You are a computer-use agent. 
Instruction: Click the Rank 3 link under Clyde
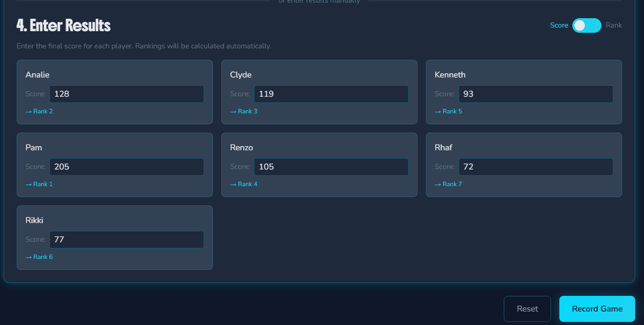point(243,111)
